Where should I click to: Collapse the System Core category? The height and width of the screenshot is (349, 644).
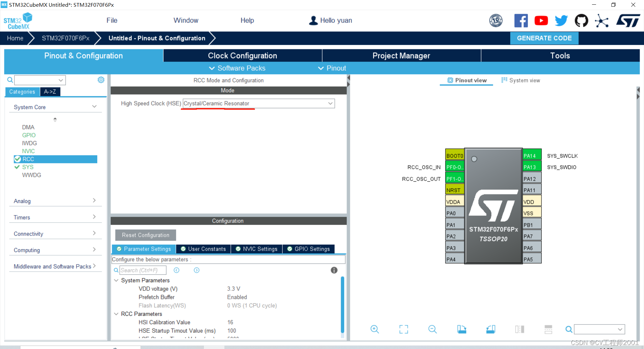tap(94, 107)
